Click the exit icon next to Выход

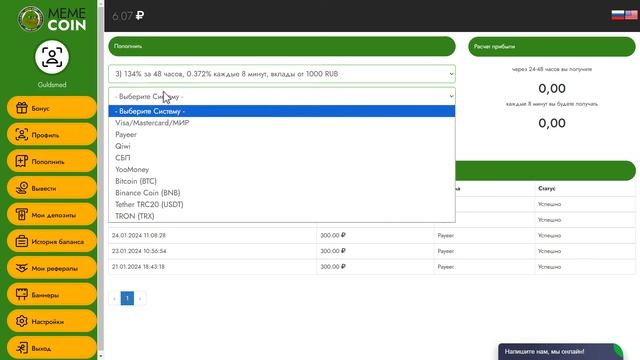coord(22,348)
